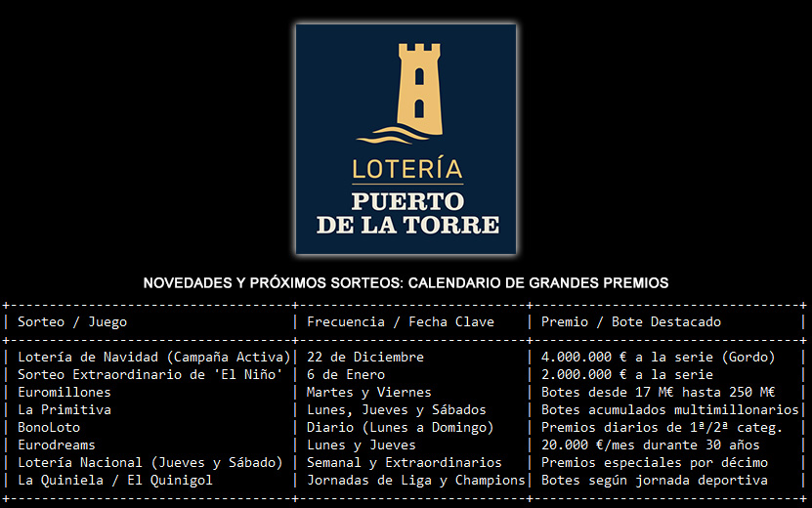Screen dimensions: 812x508
Task: Select the 'Premio / Bote Destacado' column header
Action: pyautogui.click(x=631, y=322)
